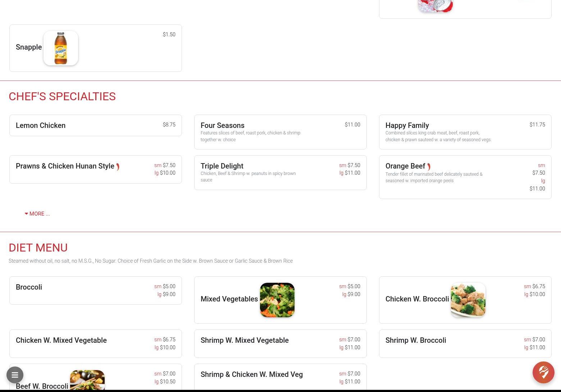Click the Beef W. Broccoli photo
The width and height of the screenshot is (561, 392).
coord(87,380)
